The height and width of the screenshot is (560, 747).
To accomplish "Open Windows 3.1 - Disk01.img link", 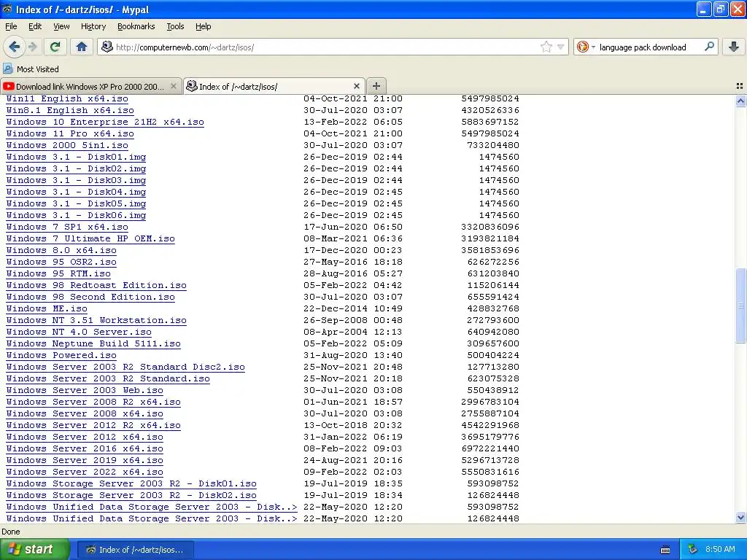I will click(x=76, y=157).
